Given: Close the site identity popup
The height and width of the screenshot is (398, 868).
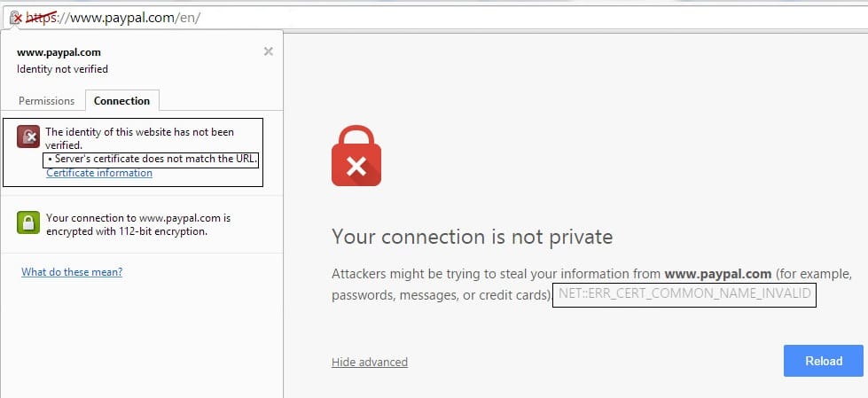Looking at the screenshot, I should point(269,51).
